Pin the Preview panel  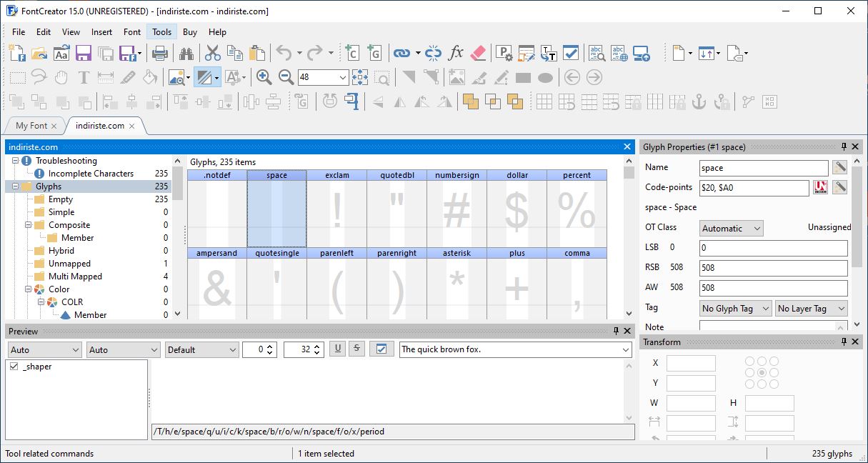616,331
